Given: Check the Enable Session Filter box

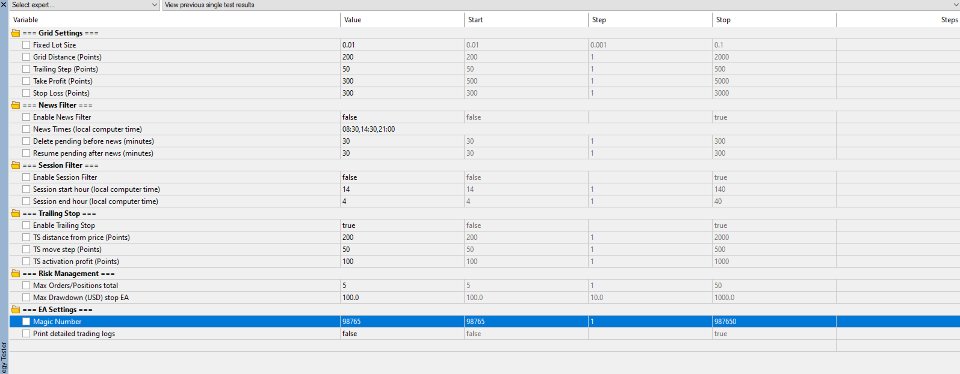Looking at the screenshot, I should (26, 178).
